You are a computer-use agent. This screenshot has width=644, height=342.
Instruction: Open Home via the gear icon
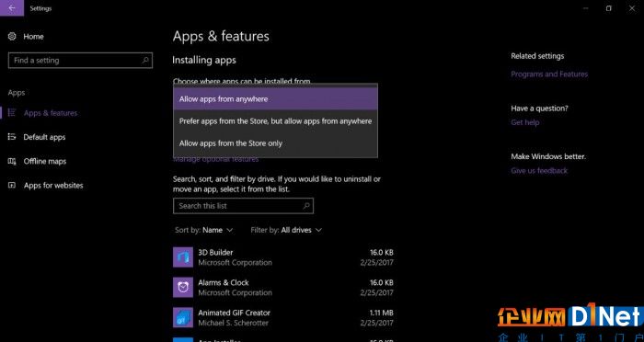click(x=12, y=36)
